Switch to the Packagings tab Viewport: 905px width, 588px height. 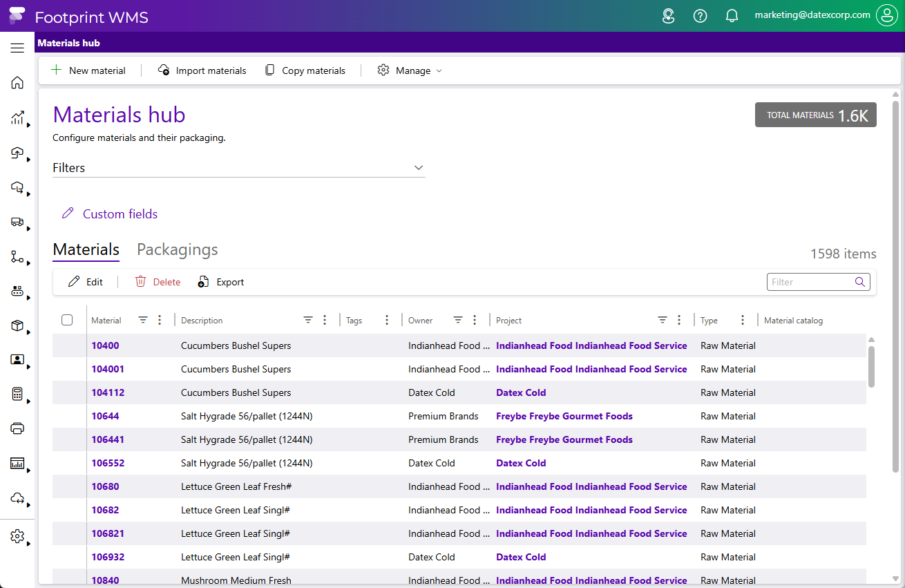click(x=177, y=249)
